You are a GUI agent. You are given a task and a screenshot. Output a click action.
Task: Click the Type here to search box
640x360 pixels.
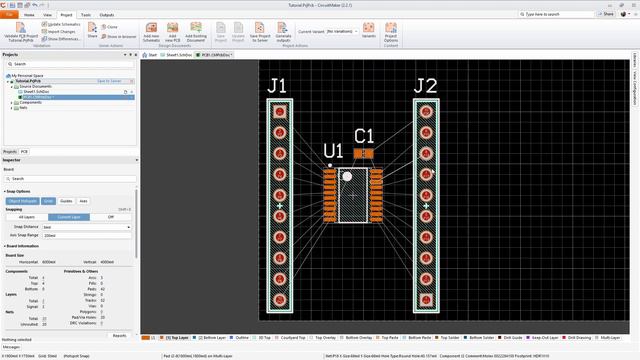[556, 14]
